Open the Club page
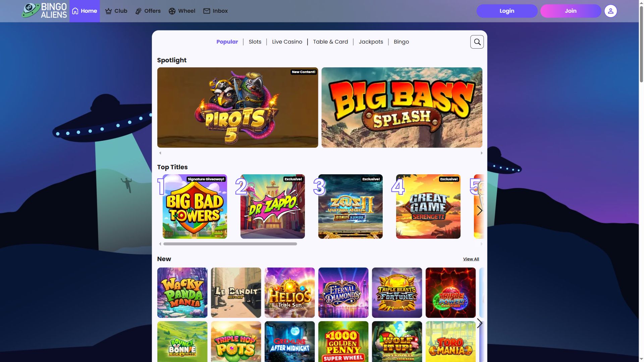Image resolution: width=644 pixels, height=362 pixels. [116, 11]
